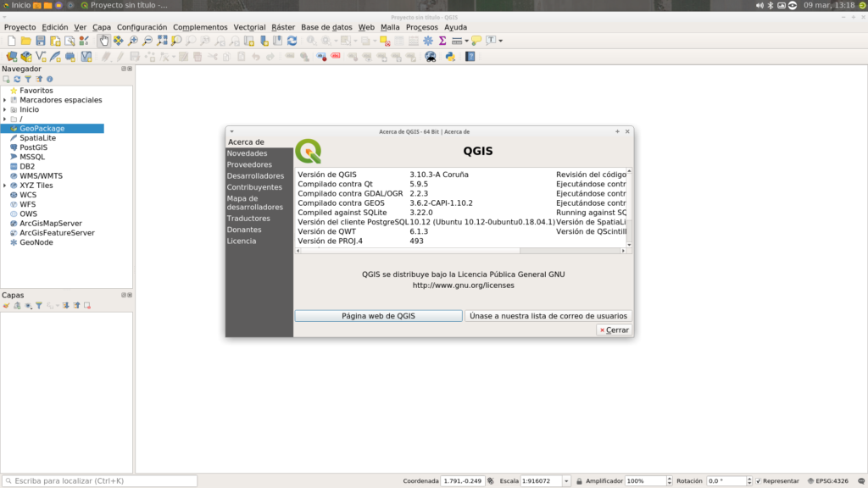This screenshot has height=488, width=868.
Task: Open the Style Manager icon
Action: point(84,41)
